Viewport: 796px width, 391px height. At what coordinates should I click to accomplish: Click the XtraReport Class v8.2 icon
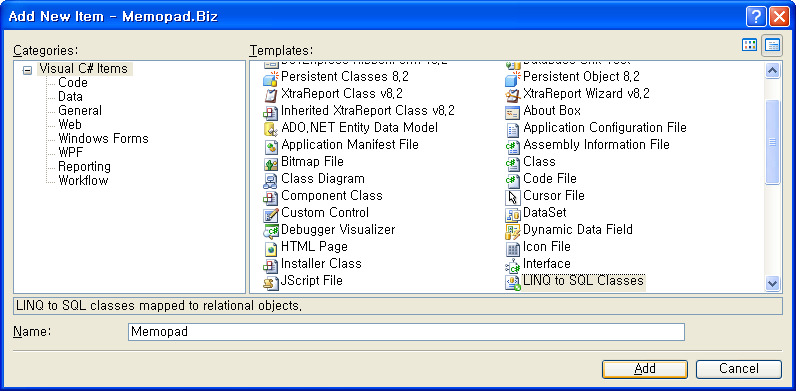271,95
